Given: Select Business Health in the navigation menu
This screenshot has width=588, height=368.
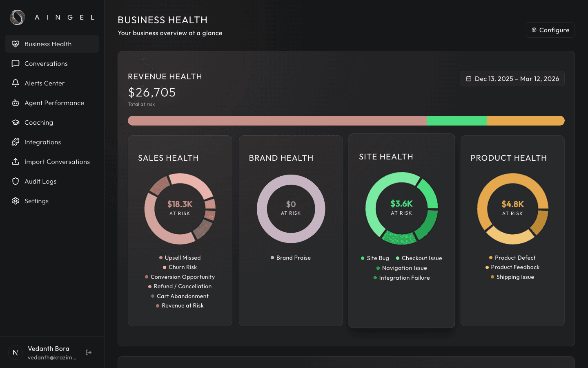Looking at the screenshot, I should [47, 44].
